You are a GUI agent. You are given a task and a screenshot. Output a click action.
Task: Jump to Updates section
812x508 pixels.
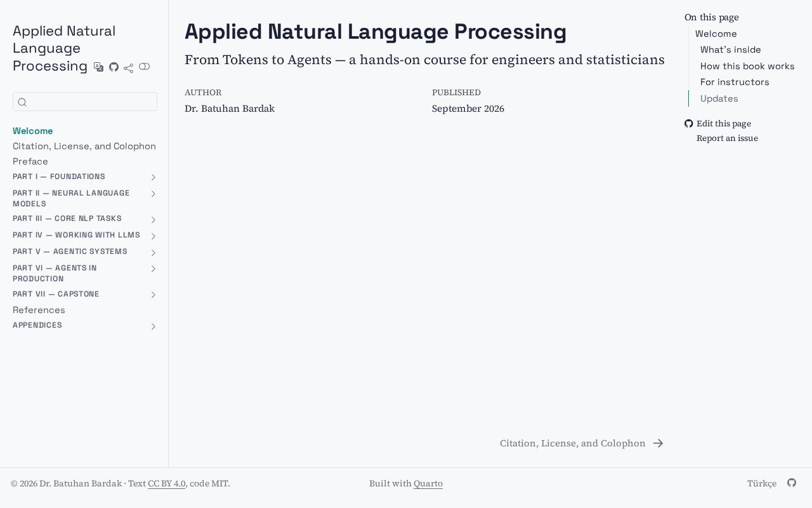[x=719, y=98]
